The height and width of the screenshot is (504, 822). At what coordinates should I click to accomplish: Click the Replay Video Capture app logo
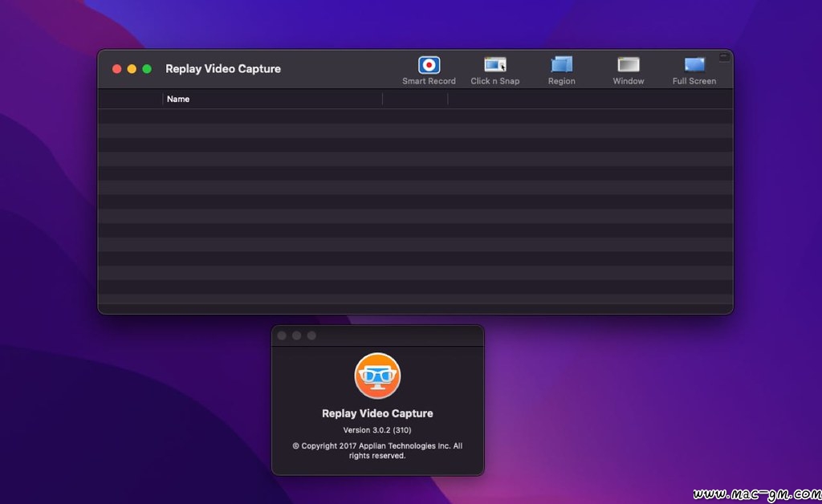coord(377,376)
